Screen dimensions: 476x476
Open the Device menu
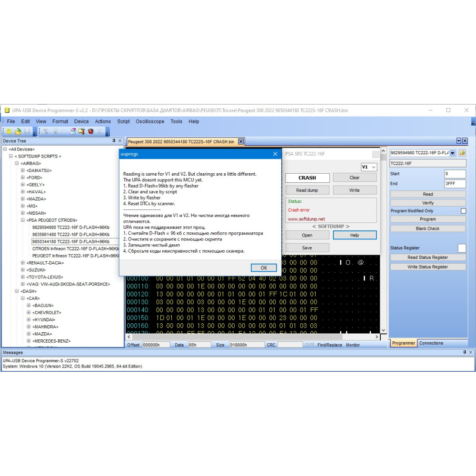click(x=81, y=121)
